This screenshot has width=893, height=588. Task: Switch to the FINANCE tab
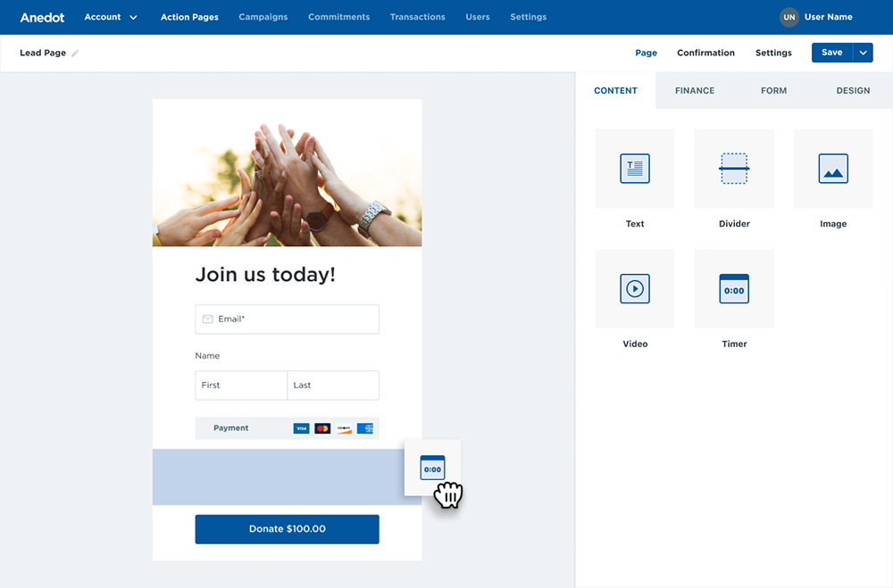pyautogui.click(x=695, y=90)
